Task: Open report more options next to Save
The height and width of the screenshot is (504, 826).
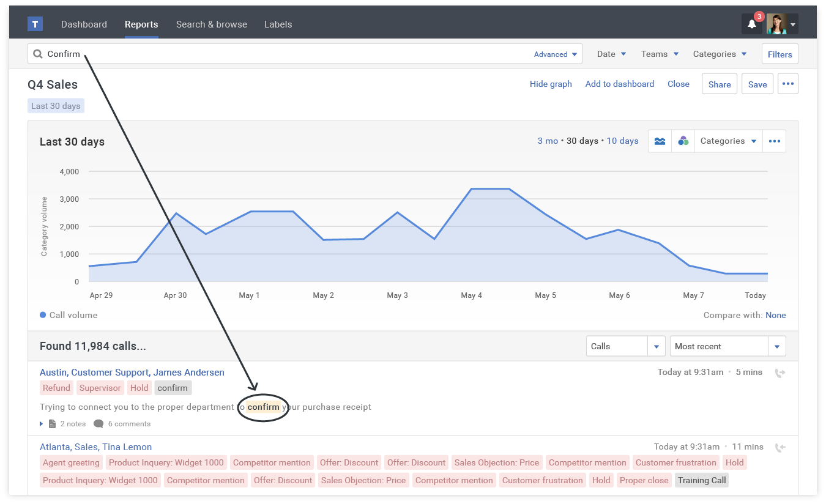Action: 787,84
